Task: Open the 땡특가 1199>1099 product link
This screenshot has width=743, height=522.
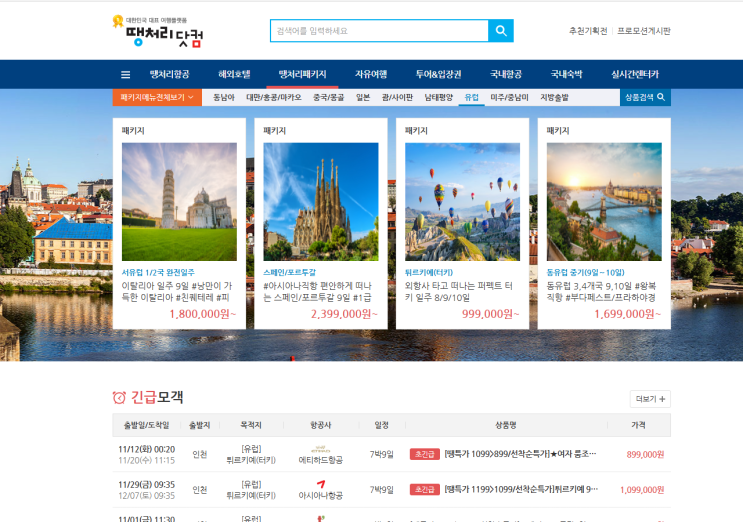Action: click(x=521, y=489)
